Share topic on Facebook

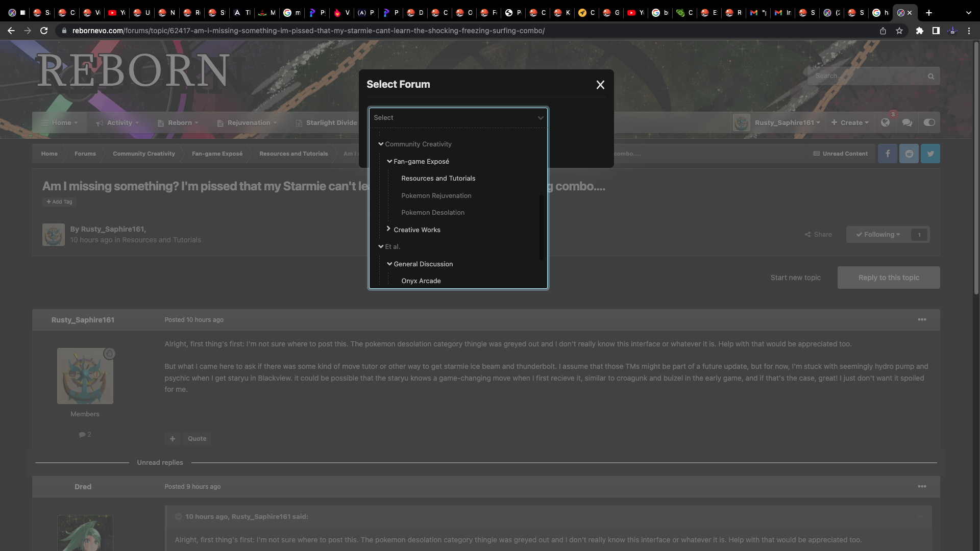tap(888, 154)
